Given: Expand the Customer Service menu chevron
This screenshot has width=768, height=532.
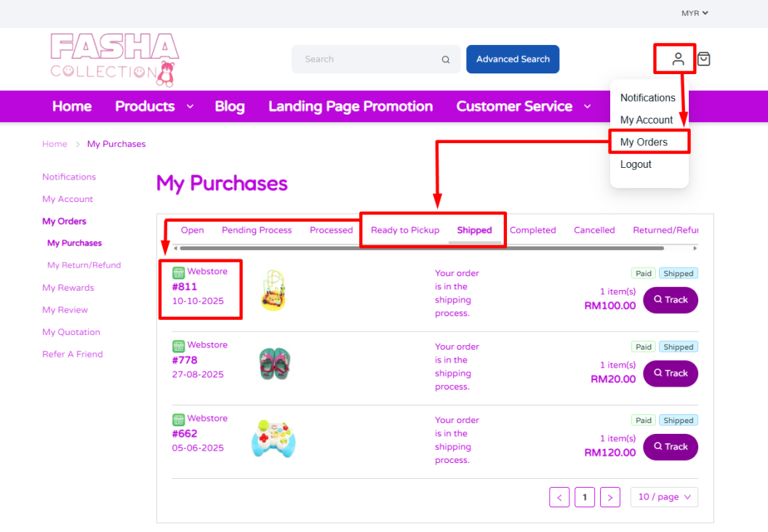Looking at the screenshot, I should (x=588, y=107).
